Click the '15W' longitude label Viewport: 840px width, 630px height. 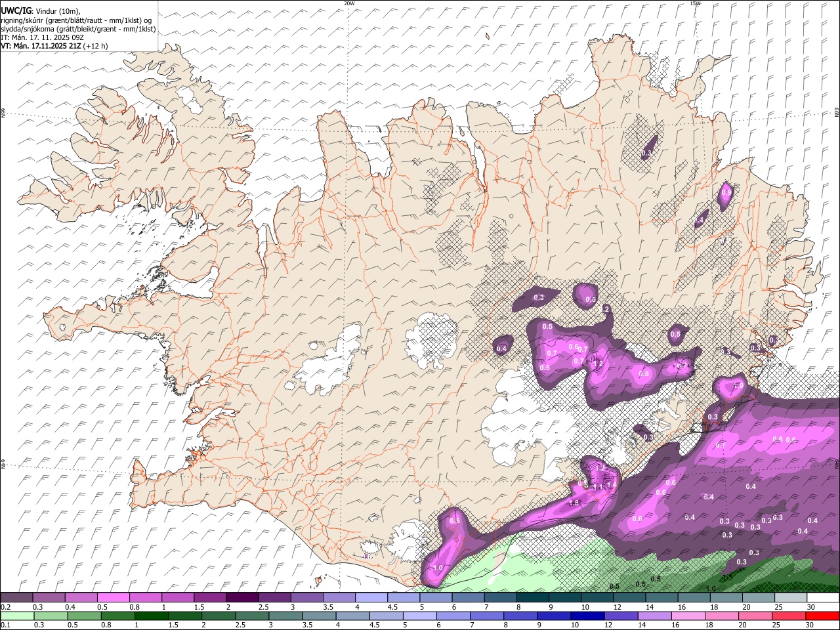[x=695, y=3]
